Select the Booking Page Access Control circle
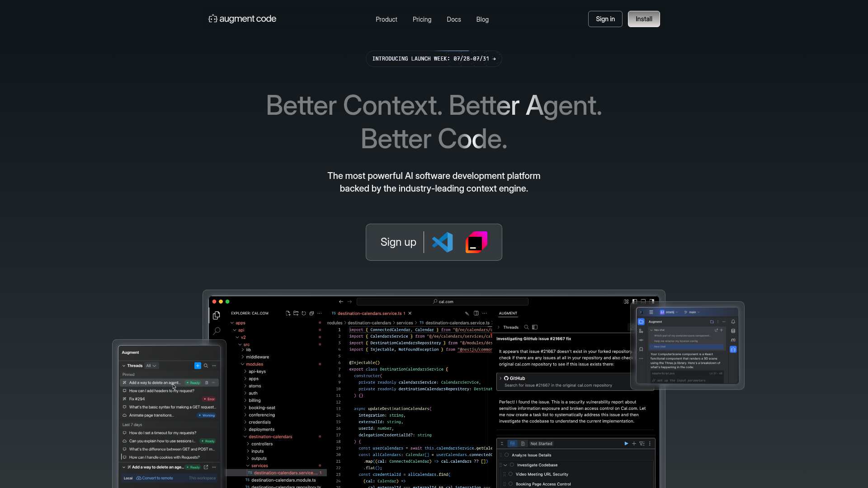Viewport: 868px width, 488px height. 511,484
